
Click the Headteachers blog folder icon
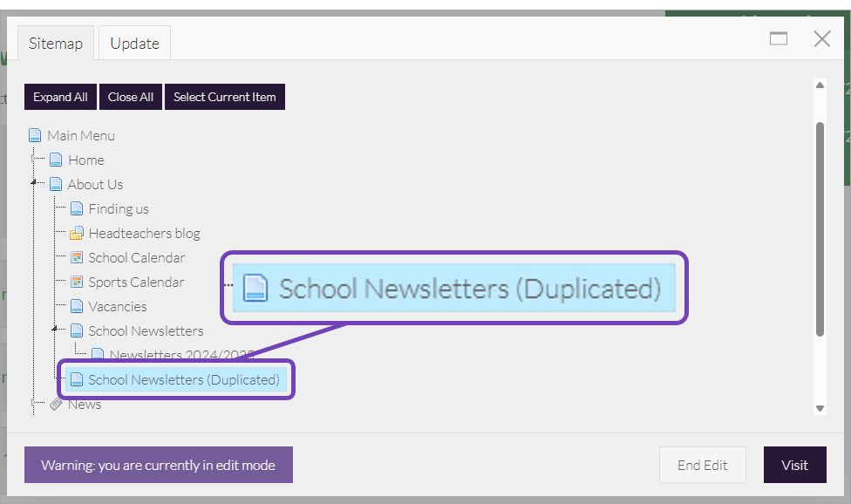point(77,233)
